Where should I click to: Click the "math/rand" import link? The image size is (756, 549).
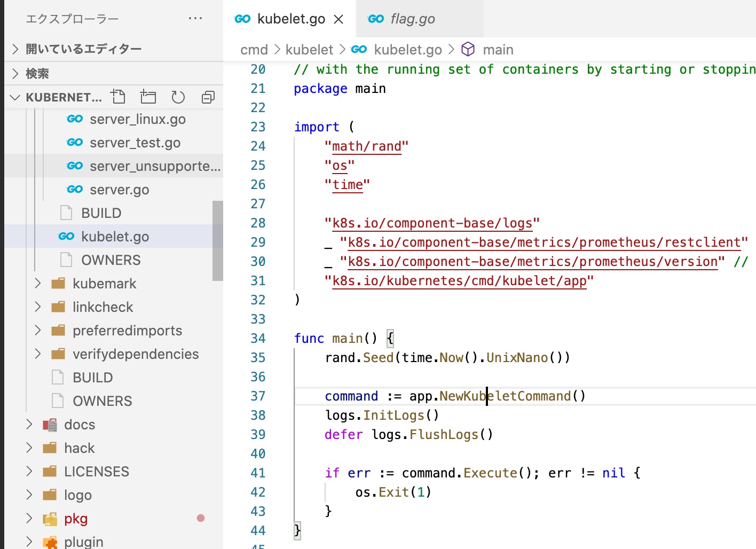pyautogui.click(x=366, y=146)
